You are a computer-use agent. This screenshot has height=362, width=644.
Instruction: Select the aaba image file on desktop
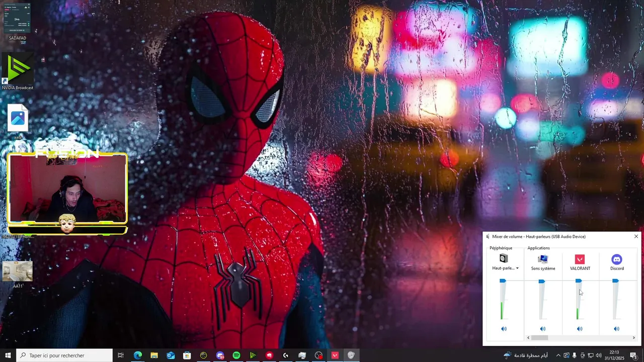tap(18, 122)
